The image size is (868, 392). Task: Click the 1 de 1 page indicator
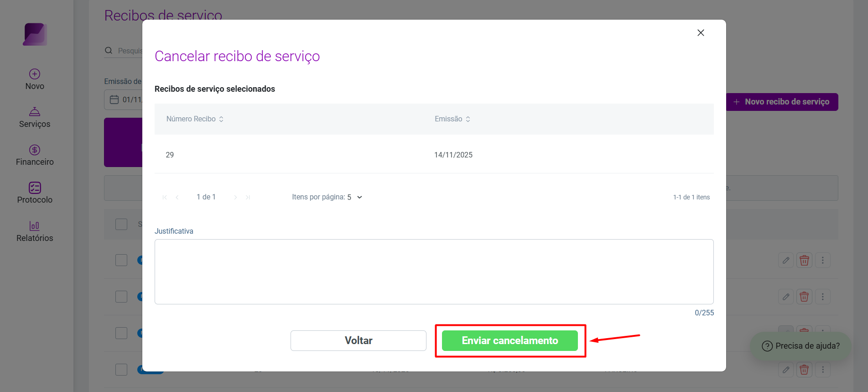[206, 197]
